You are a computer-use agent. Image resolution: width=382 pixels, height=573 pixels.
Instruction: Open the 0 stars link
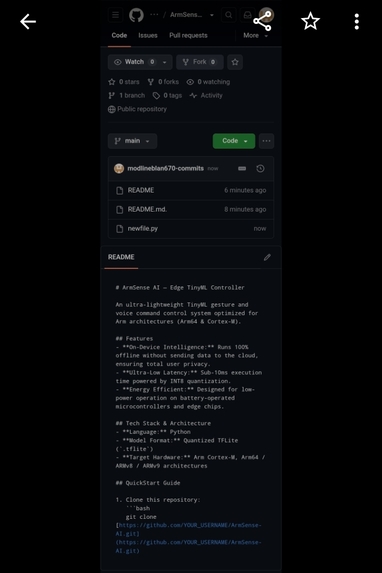[124, 82]
